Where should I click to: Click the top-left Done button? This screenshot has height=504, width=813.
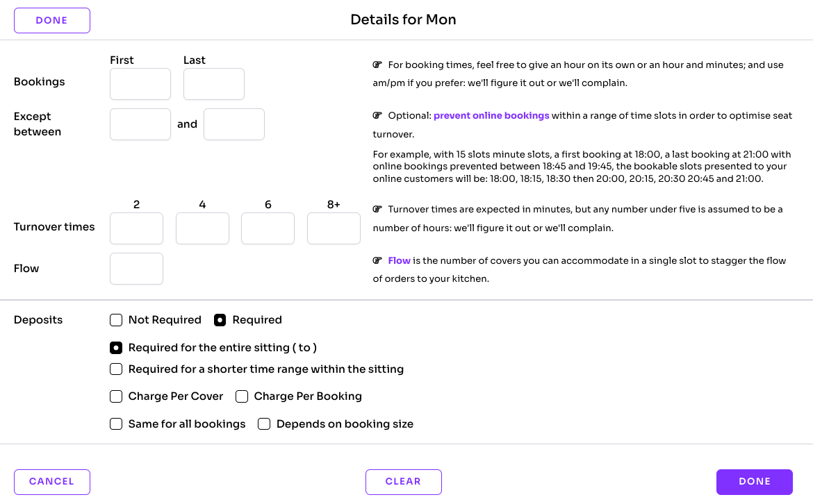coord(52,20)
